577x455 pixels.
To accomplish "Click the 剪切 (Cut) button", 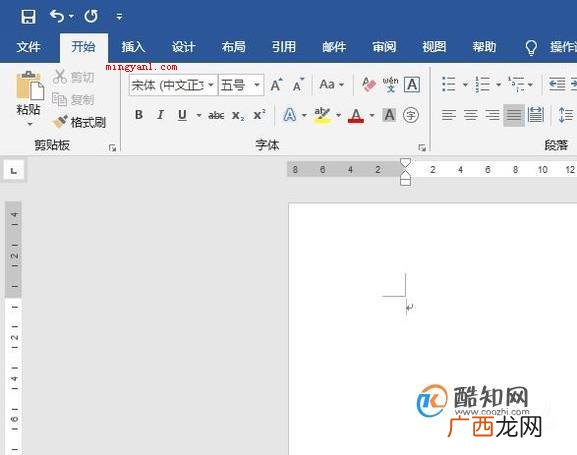I will [x=74, y=77].
